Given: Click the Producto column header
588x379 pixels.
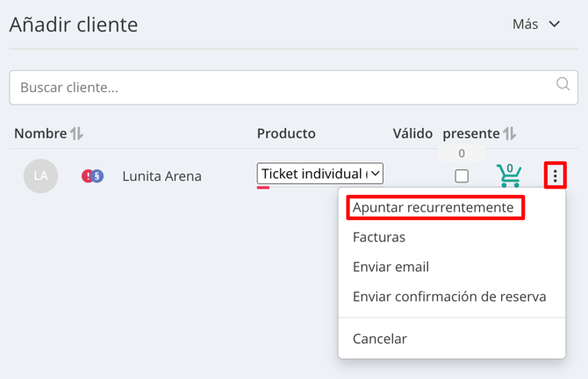Looking at the screenshot, I should (286, 133).
